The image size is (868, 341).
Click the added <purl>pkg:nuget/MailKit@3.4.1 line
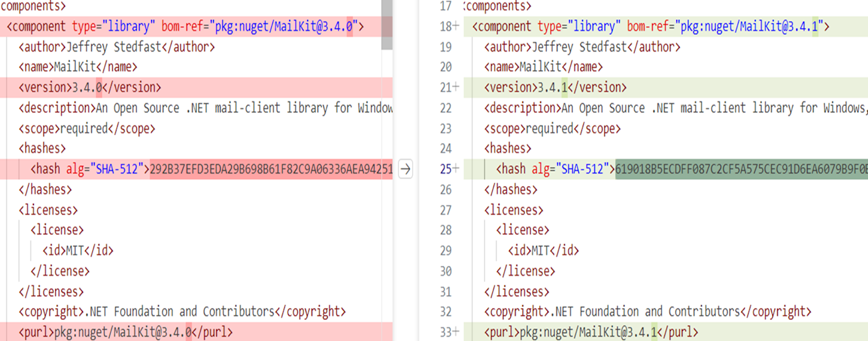pyautogui.click(x=666, y=332)
